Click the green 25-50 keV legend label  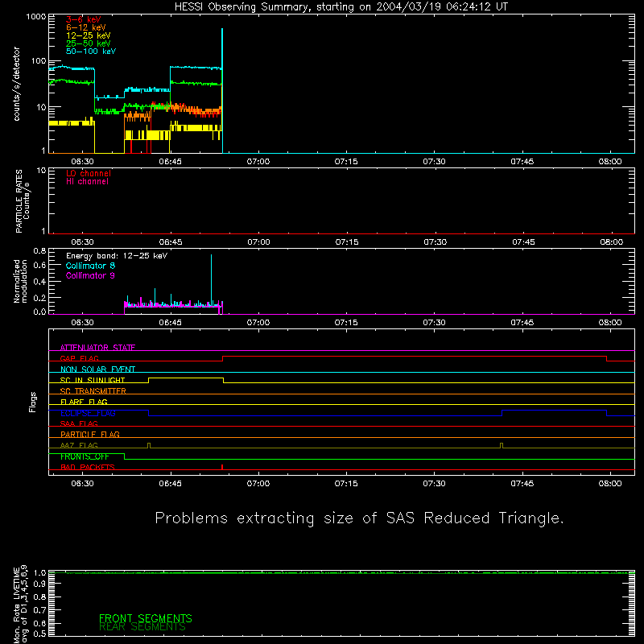[x=89, y=43]
